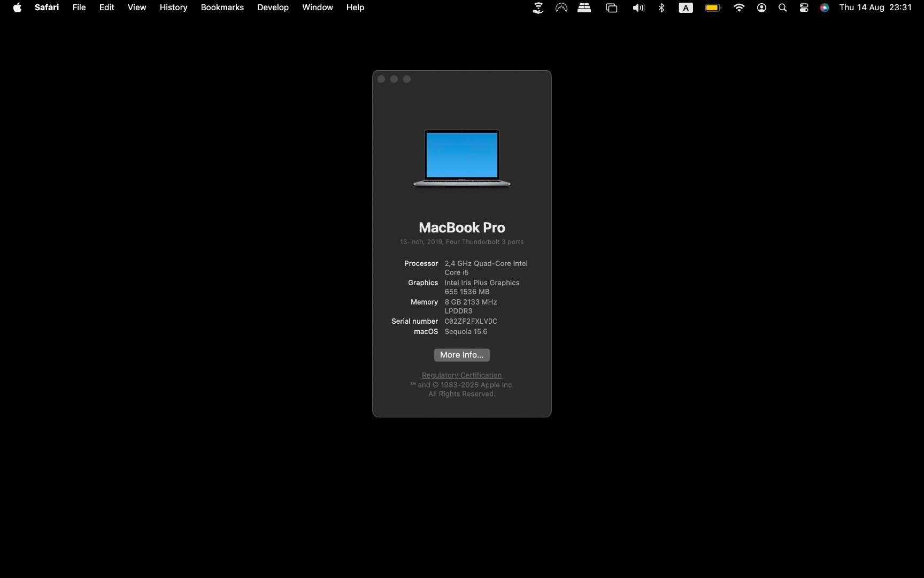Image resolution: width=924 pixels, height=578 pixels.
Task: Click the '2,4 GHz Quad-Core Intel Core i5' value
Action: pyautogui.click(x=486, y=268)
